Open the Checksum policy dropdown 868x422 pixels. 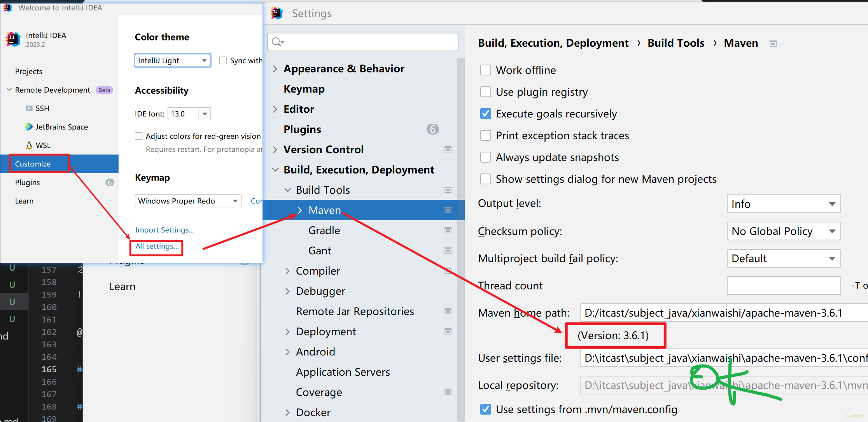coord(784,231)
